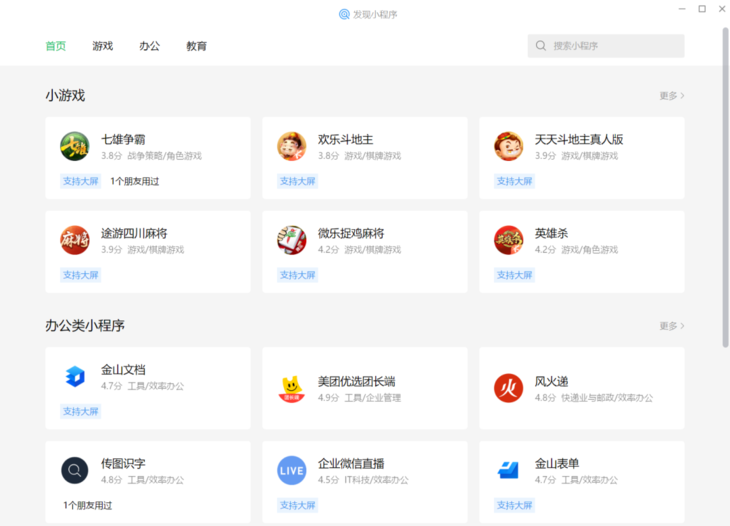
Task: Open the 企业微信直播 LIVE icon
Action: [x=291, y=470]
